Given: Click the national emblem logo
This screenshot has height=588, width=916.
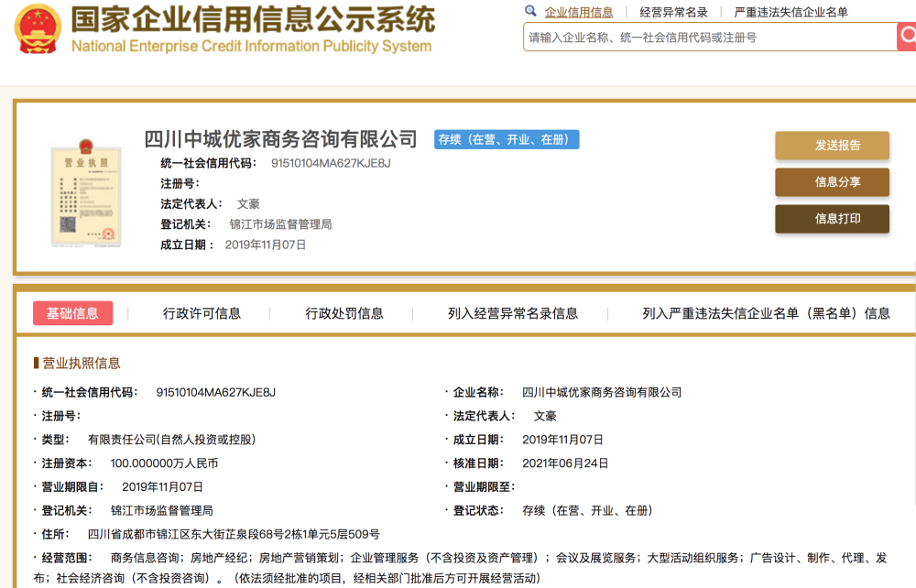Looking at the screenshot, I should [37, 27].
